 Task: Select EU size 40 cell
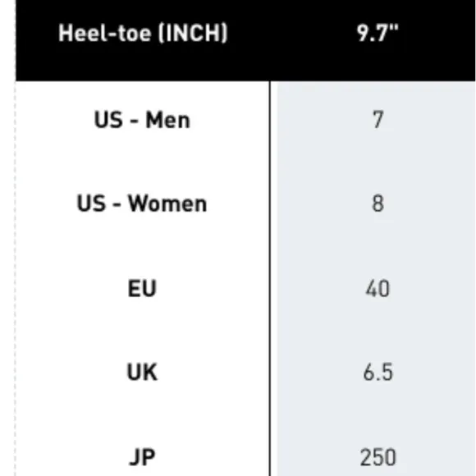click(x=378, y=288)
